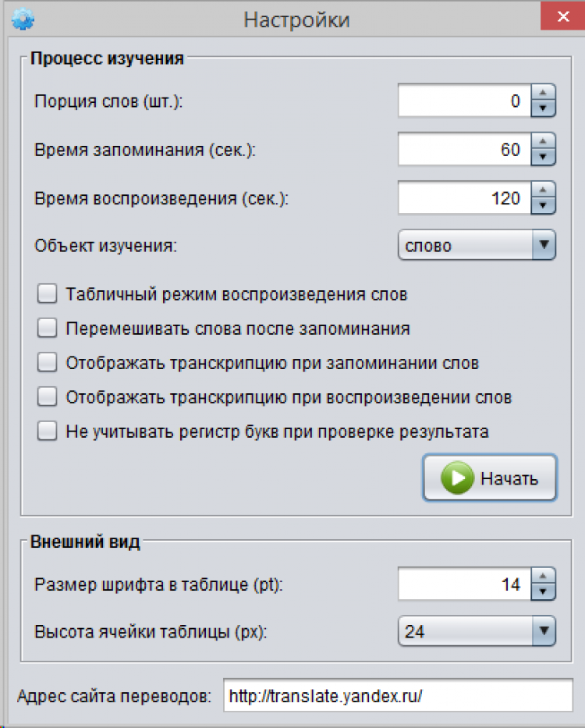Click the gear icon in title bar
The height and width of the screenshot is (728, 585).
pyautogui.click(x=23, y=19)
